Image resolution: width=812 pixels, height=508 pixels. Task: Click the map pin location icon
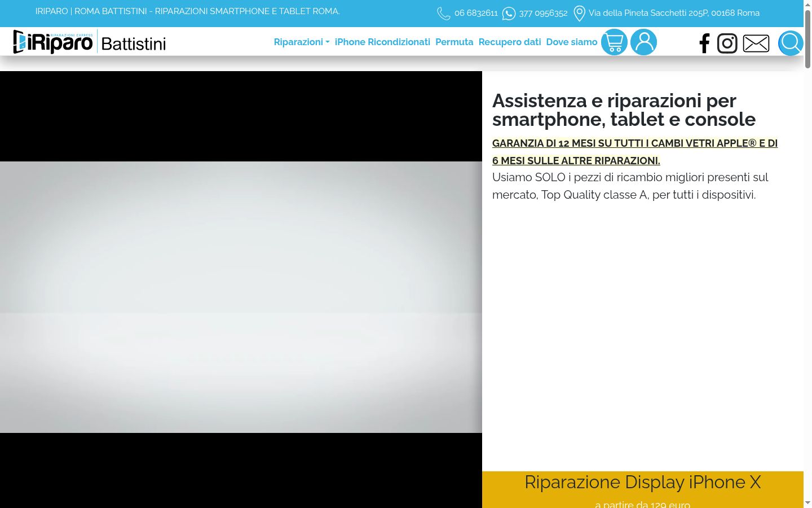click(579, 14)
